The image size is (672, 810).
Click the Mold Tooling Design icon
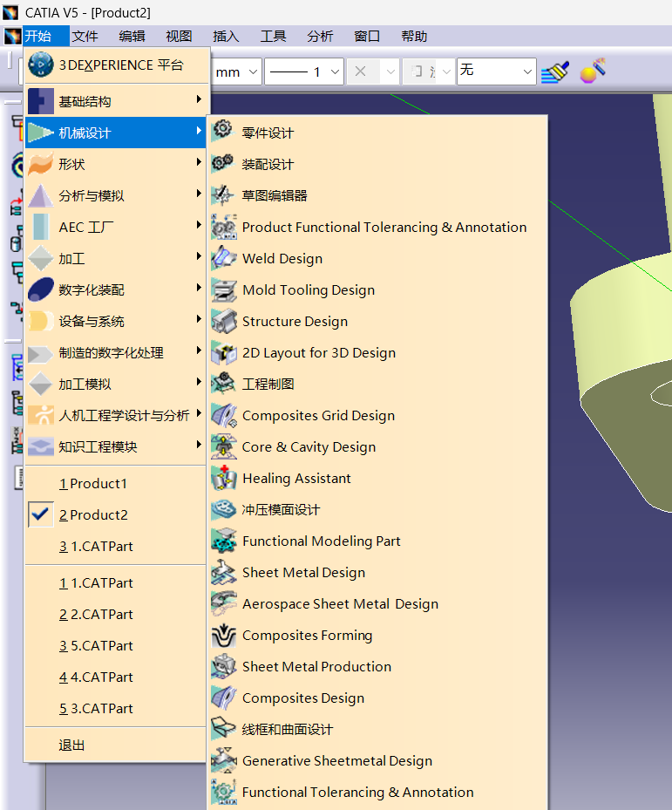coord(223,289)
